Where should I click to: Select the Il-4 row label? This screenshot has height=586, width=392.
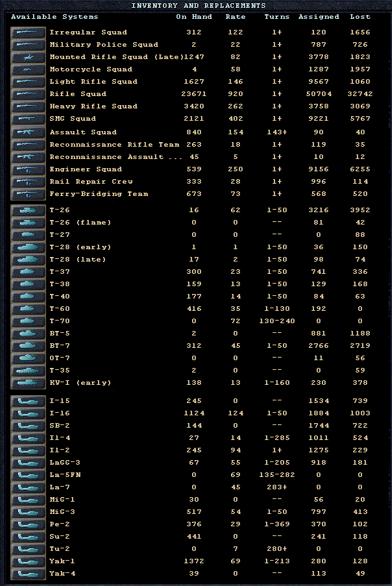pos(60,437)
